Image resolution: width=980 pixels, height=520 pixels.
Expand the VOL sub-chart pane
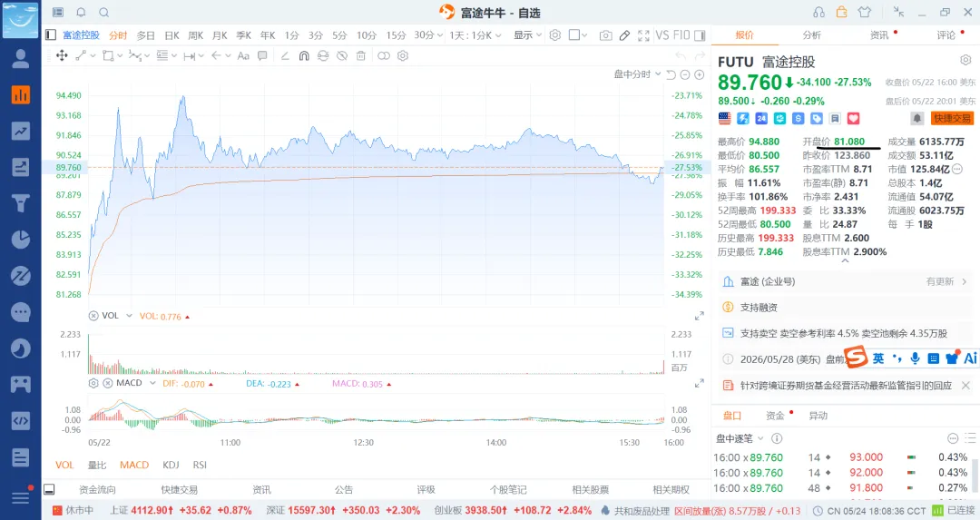[x=700, y=316]
